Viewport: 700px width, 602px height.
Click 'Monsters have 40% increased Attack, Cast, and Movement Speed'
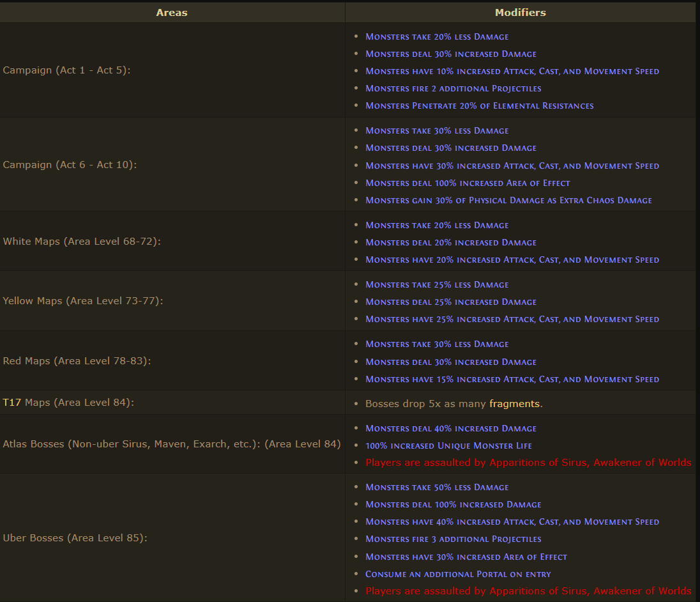(512, 521)
